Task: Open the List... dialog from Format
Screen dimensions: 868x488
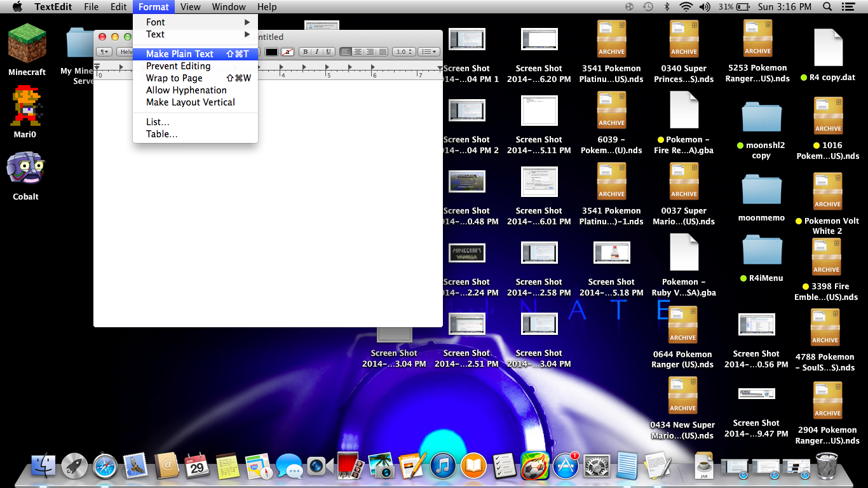Action: pos(196,122)
